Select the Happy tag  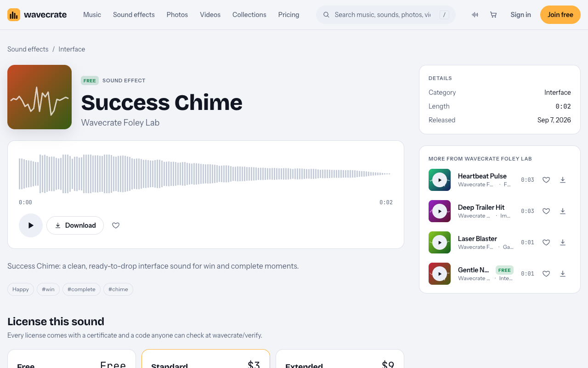(21, 289)
